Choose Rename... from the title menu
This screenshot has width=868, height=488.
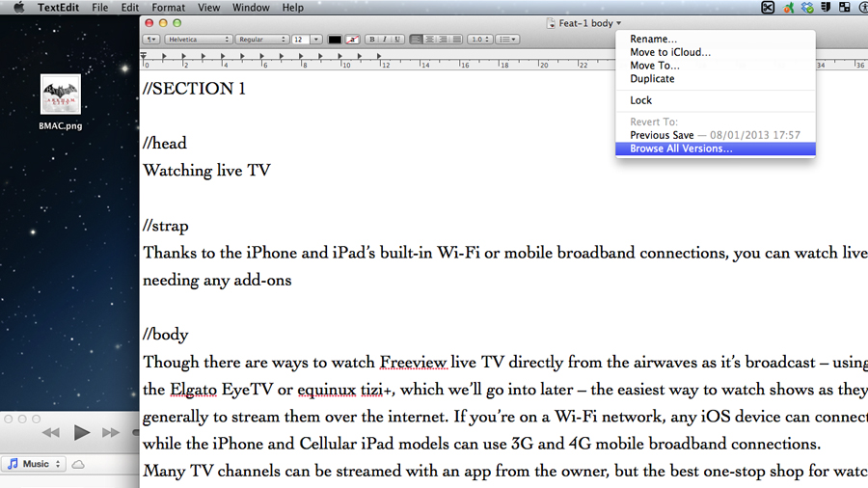point(716,39)
